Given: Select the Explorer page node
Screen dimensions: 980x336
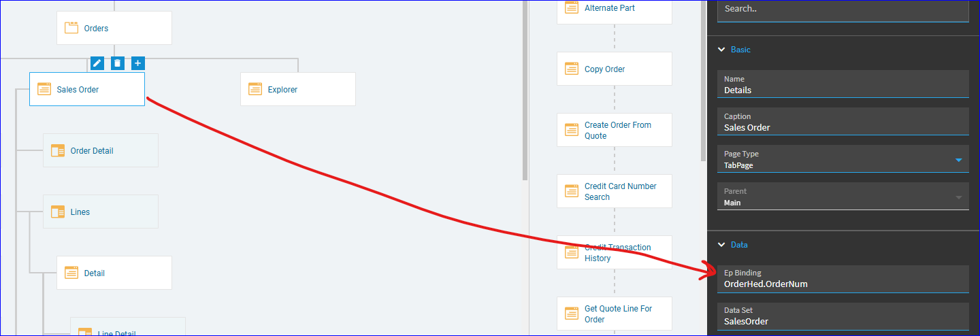Looking at the screenshot, I should [x=298, y=89].
